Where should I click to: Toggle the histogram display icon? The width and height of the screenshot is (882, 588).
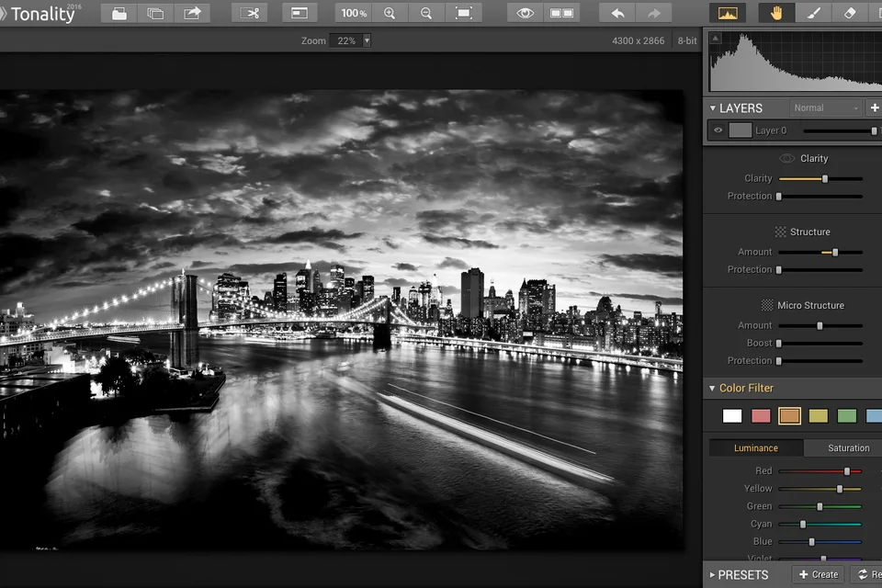tap(728, 13)
